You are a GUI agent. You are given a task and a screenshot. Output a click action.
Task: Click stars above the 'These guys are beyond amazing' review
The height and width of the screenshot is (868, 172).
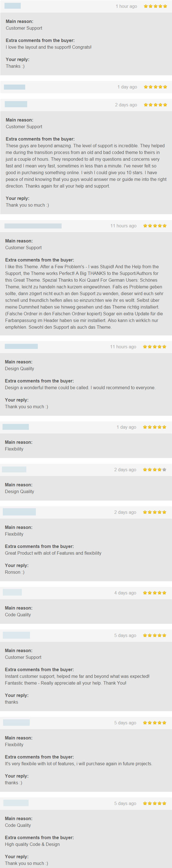155,105
